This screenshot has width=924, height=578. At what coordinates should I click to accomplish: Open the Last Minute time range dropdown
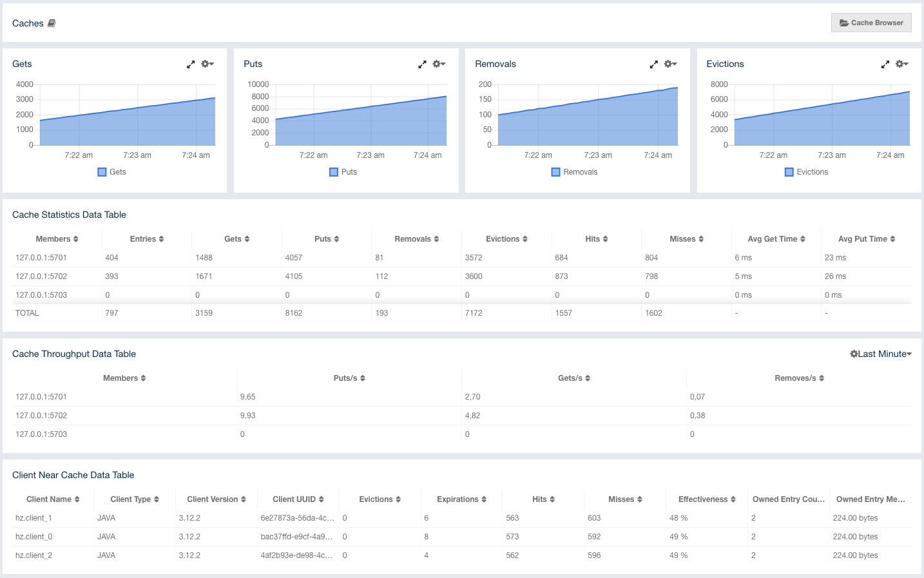tap(881, 354)
